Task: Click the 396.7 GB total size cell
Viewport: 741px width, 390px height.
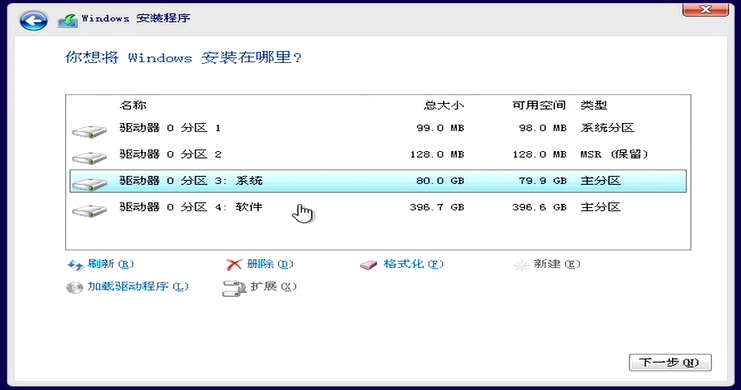Action: (437, 208)
